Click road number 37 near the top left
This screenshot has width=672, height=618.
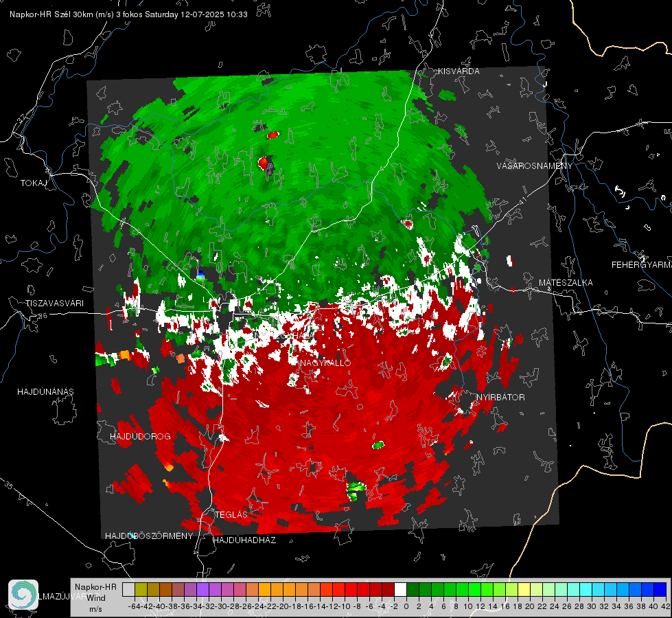pos(21,117)
